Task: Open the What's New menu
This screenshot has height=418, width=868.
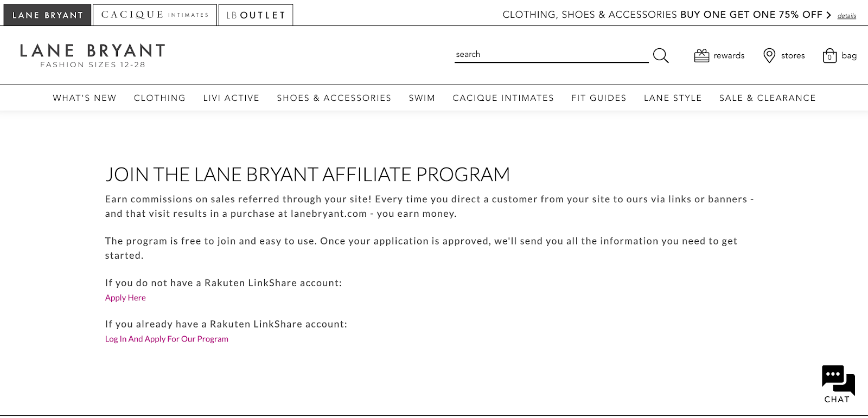Action: coord(85,98)
